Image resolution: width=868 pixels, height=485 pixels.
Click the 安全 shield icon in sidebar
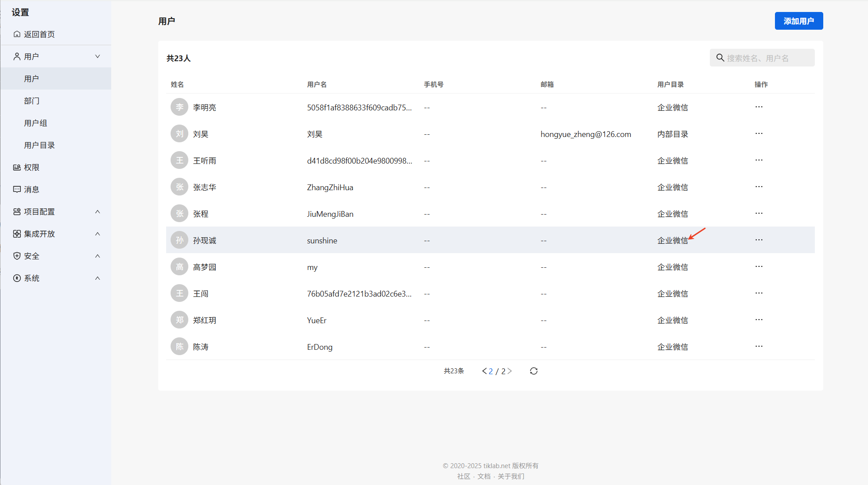coord(17,256)
